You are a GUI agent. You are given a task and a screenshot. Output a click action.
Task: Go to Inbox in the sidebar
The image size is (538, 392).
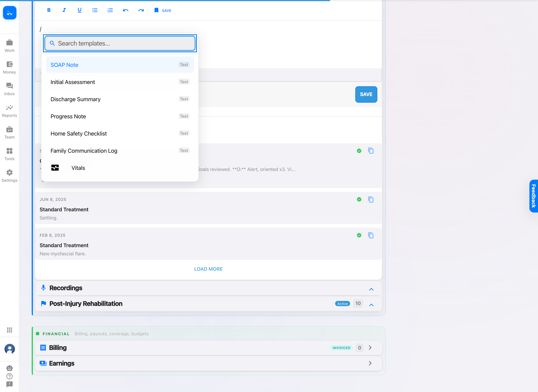[10, 89]
